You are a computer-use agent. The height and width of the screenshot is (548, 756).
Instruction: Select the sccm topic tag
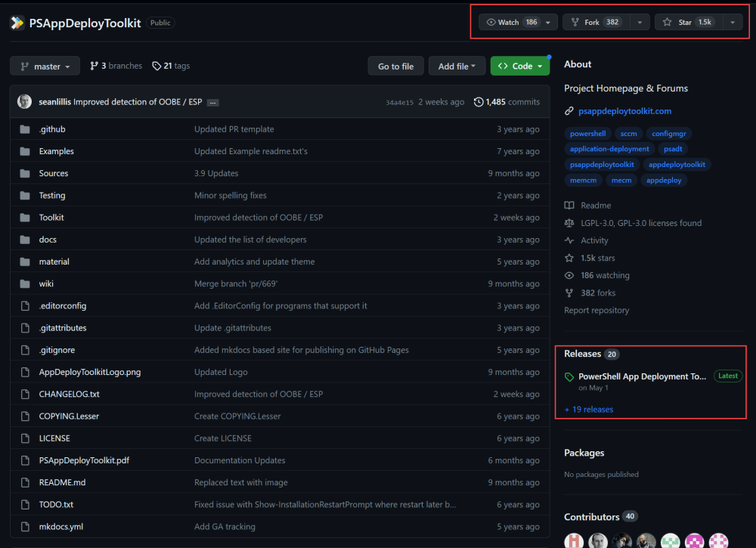tap(629, 134)
